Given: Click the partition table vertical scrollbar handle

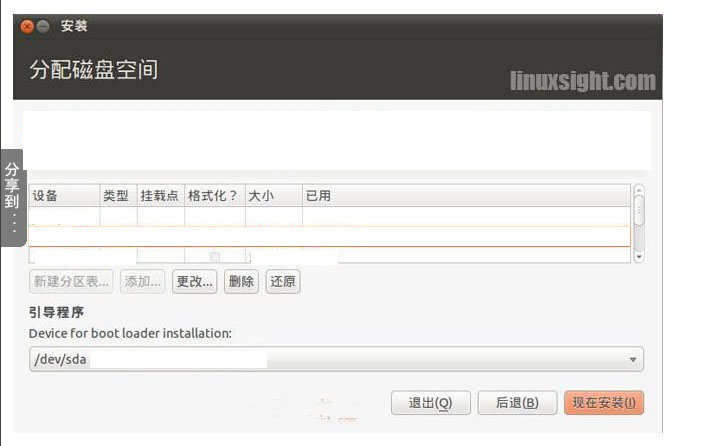Looking at the screenshot, I should click(x=639, y=210).
